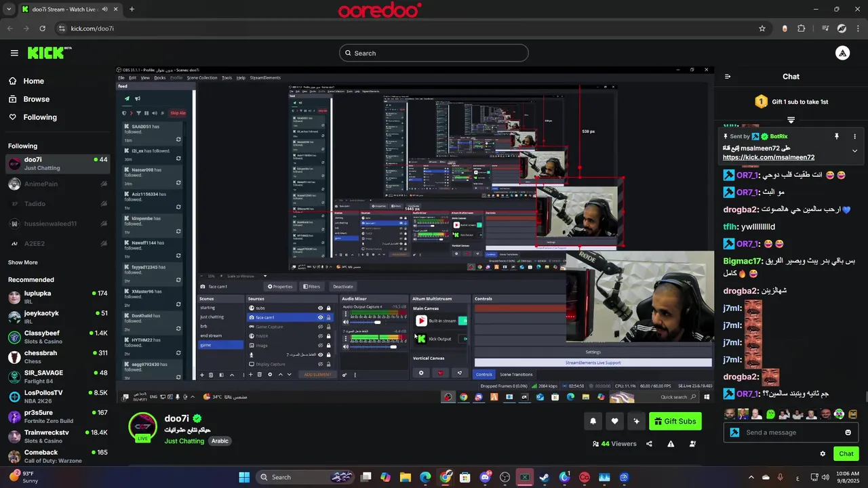Open the Trainwreckstv recommended channel

58,436
